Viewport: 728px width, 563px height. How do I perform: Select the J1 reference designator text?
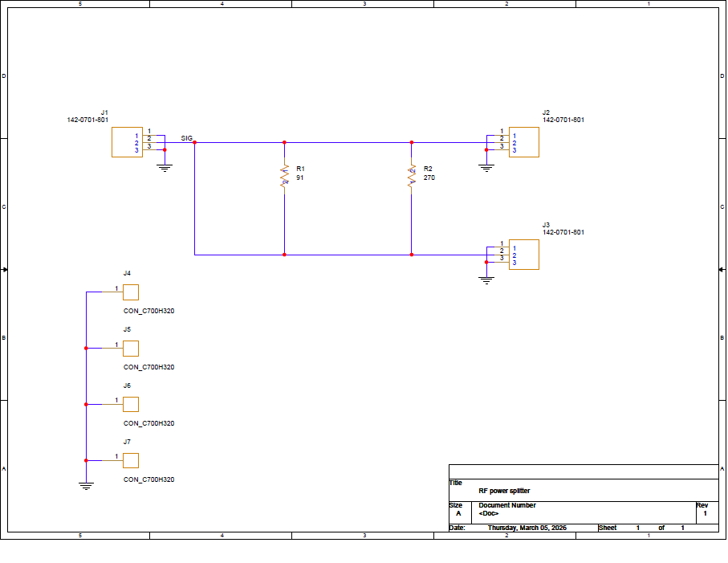coord(104,112)
